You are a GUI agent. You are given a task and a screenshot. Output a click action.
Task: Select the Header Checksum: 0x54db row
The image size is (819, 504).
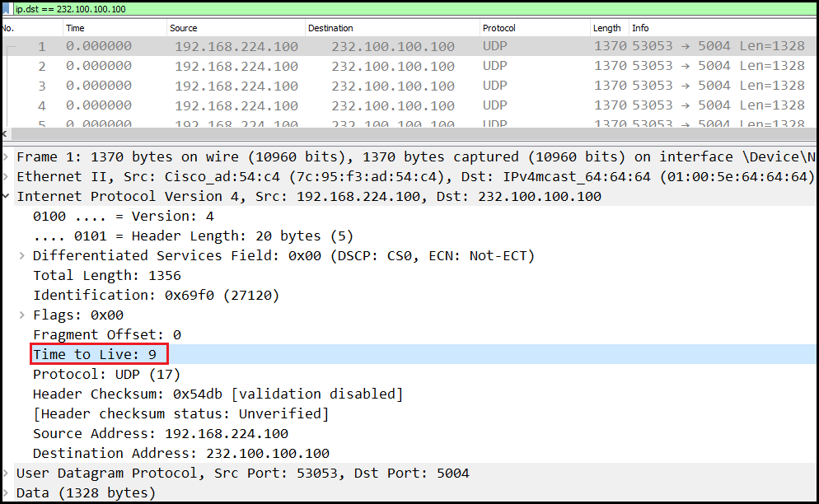click(218, 394)
